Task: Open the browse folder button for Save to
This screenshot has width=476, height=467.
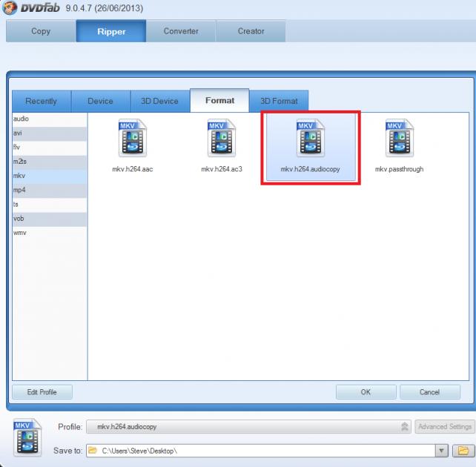Action: pos(463,451)
